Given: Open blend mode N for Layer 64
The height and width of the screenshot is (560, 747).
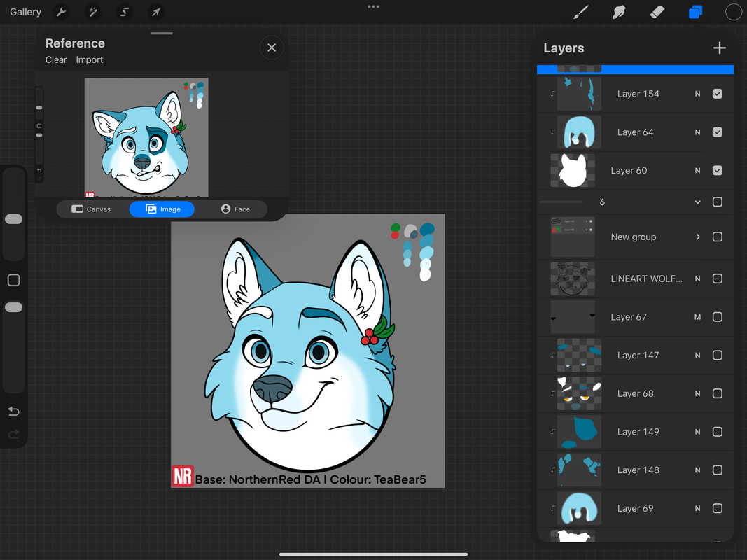Looking at the screenshot, I should pos(697,132).
